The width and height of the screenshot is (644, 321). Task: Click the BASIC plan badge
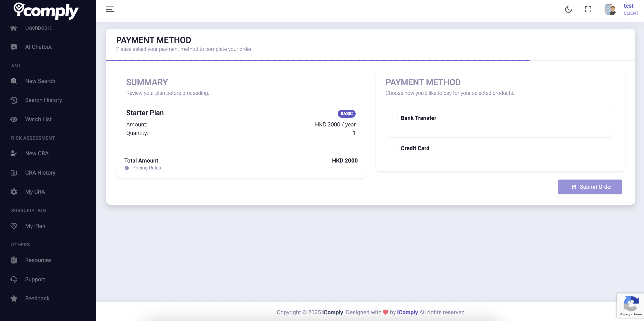tap(346, 113)
